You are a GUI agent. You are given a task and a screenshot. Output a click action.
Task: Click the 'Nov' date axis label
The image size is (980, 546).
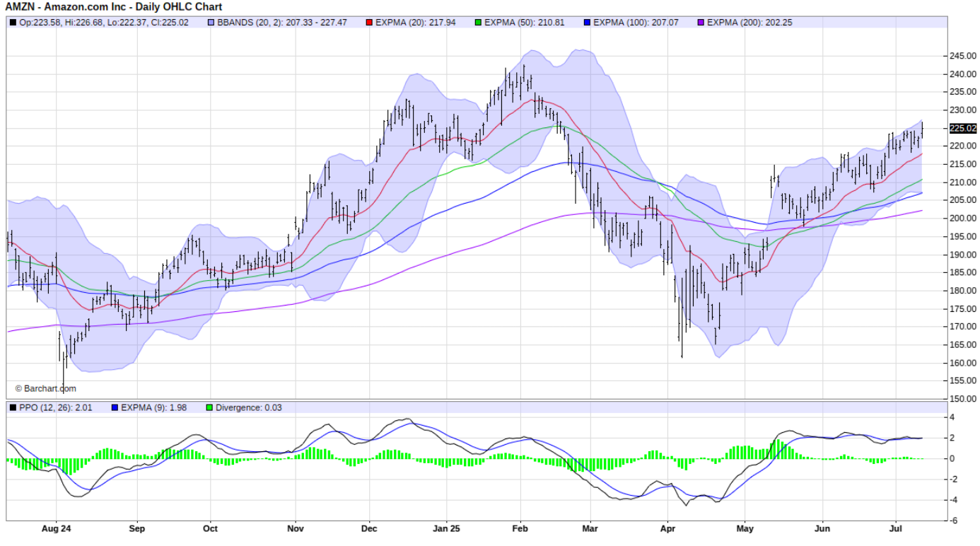point(296,528)
